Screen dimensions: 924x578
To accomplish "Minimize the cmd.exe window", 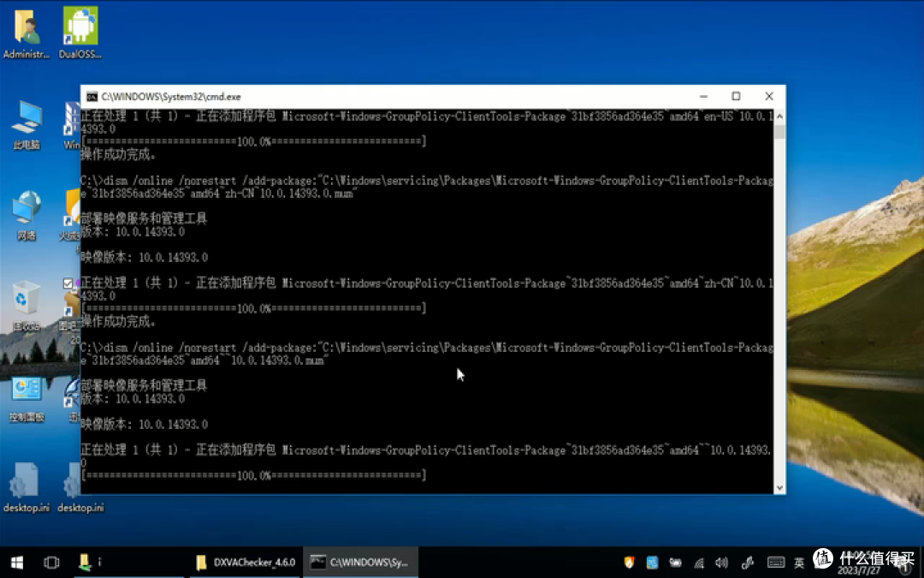I will (703, 96).
